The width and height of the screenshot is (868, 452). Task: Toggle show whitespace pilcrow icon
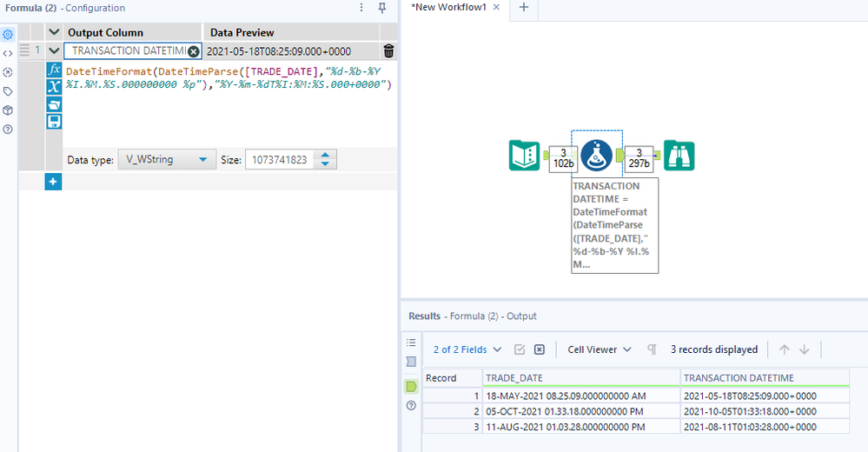(x=653, y=349)
